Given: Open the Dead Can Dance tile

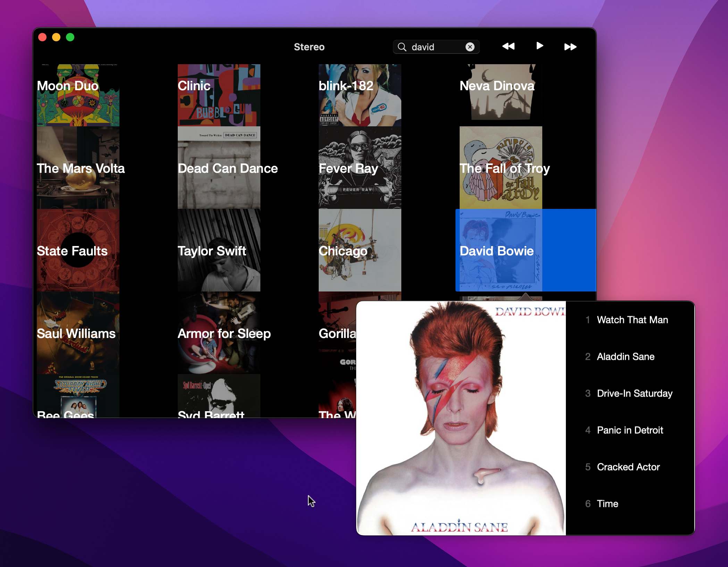Looking at the screenshot, I should (219, 168).
